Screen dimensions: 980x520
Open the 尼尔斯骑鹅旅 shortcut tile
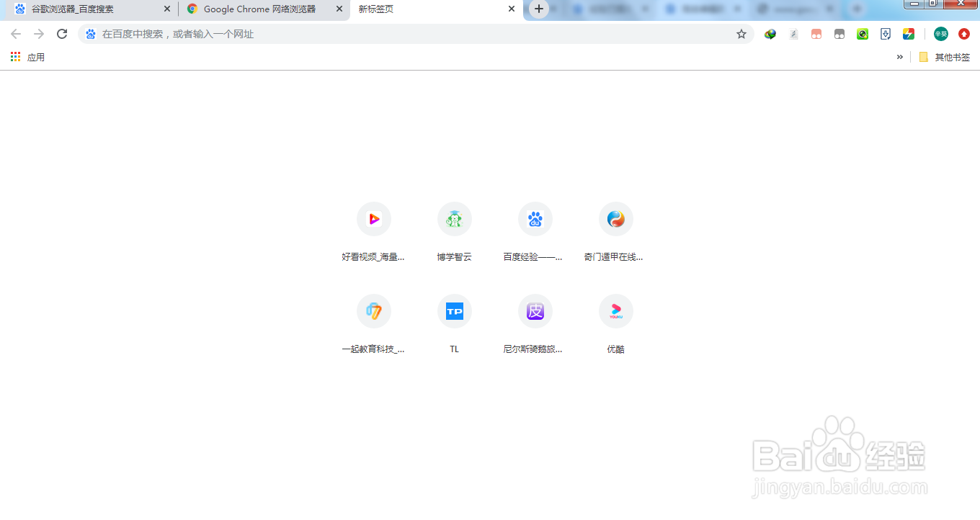click(535, 311)
